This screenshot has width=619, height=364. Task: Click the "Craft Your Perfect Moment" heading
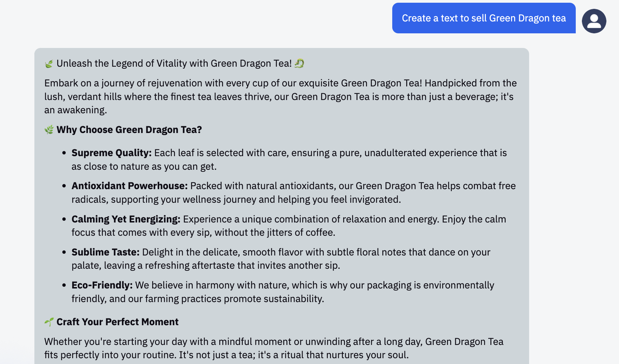[117, 322]
